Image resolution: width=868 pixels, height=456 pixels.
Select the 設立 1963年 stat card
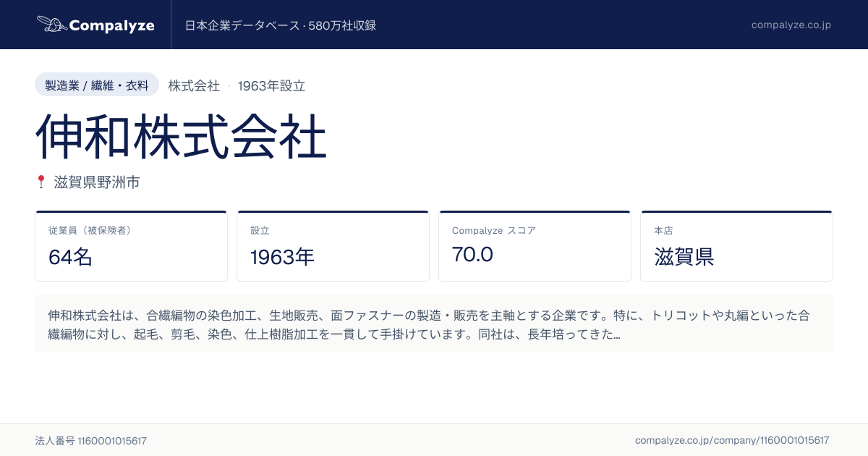click(x=333, y=246)
